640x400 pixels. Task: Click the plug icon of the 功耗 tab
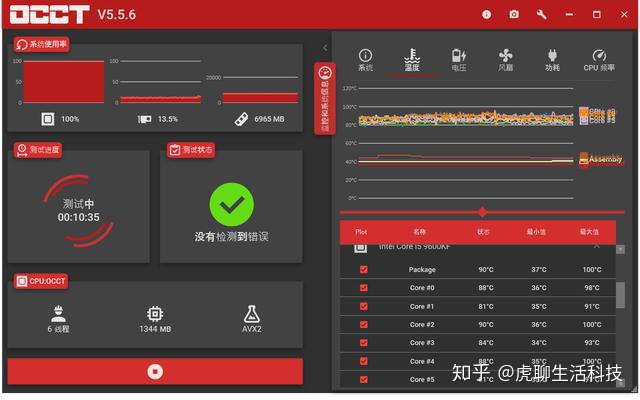coord(552,55)
